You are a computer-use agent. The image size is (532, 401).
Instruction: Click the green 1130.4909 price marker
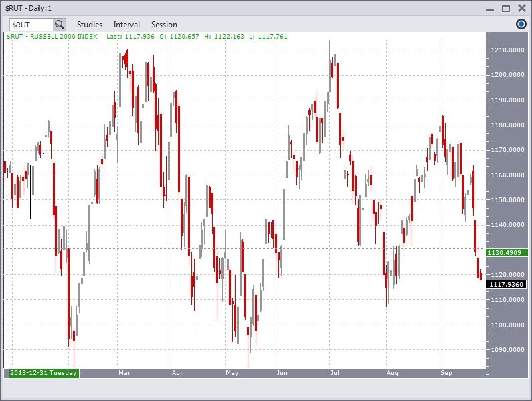click(x=507, y=252)
